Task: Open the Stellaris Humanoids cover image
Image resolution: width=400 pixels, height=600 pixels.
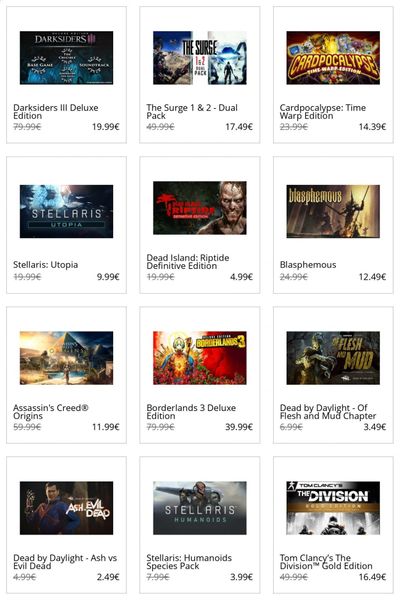Action: click(200, 508)
